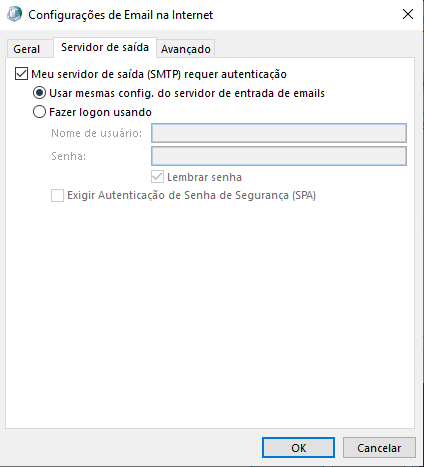Uncheck the SMTP requer autenticação checkbox
Viewport: 424px width, 467px height.
(x=21, y=74)
